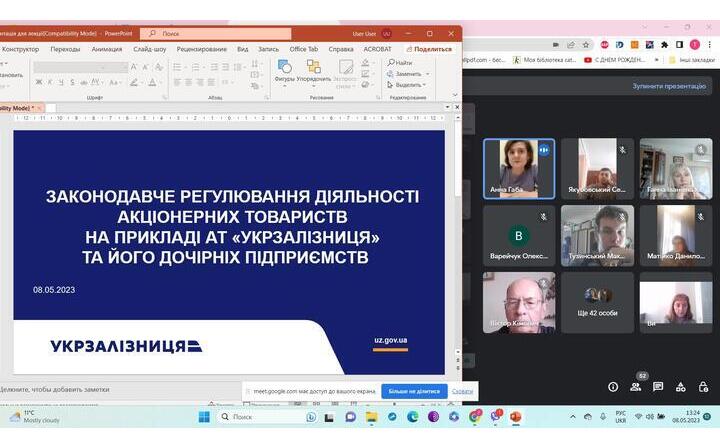This screenshot has width=720, height=448.
Task: Pick font color swatch
Action: point(152,83)
